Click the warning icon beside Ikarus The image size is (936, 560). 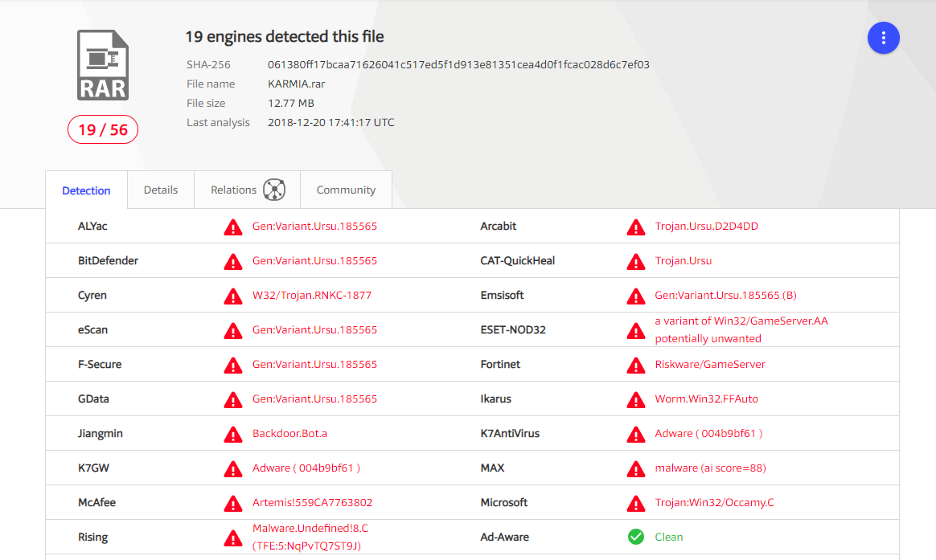click(x=636, y=400)
